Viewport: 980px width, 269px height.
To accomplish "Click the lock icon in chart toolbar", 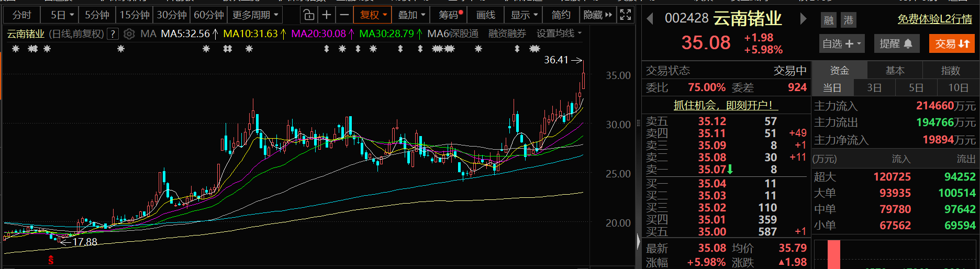I will [309, 15].
